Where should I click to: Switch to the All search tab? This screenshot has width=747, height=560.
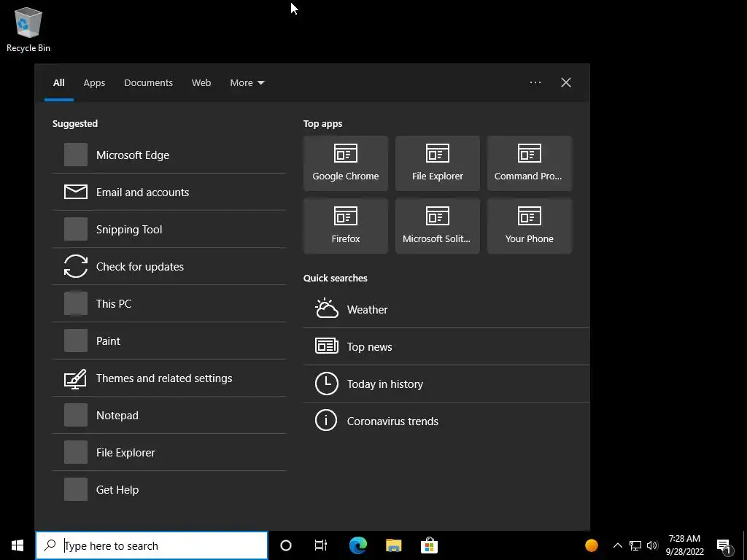pyautogui.click(x=58, y=83)
